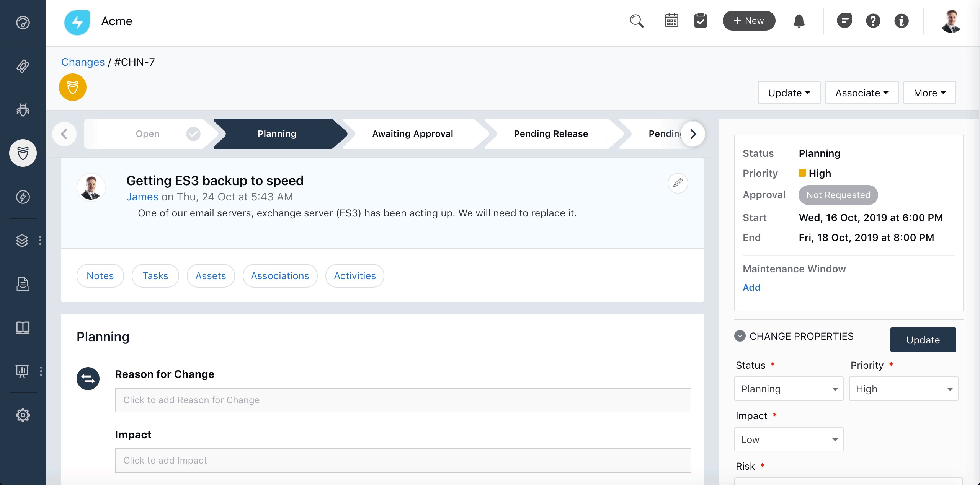Click the Admin gear icon in sidebar

tap(23, 415)
